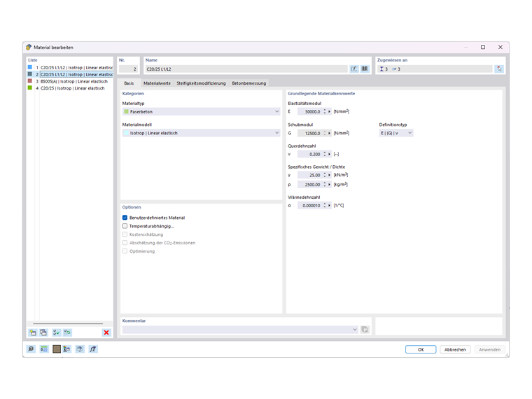Open the Materialmodell dropdown
The height and width of the screenshot is (399, 532).
pyautogui.click(x=201, y=133)
